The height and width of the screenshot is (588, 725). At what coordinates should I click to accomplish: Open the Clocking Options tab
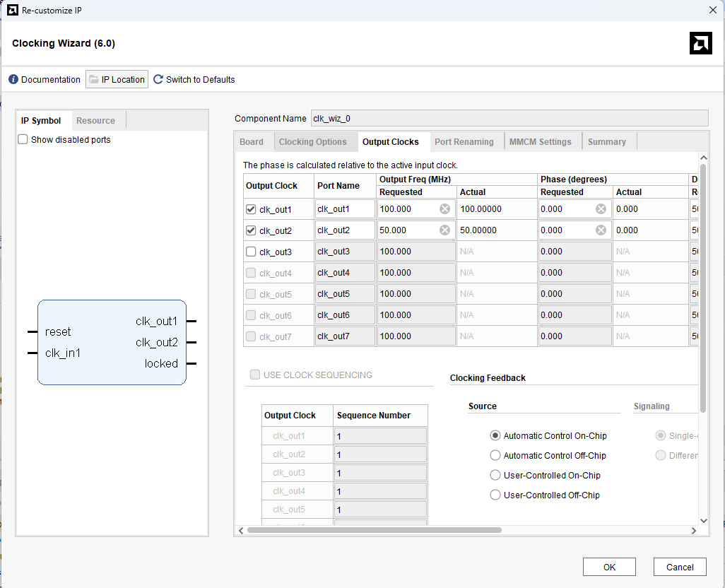[x=312, y=142]
